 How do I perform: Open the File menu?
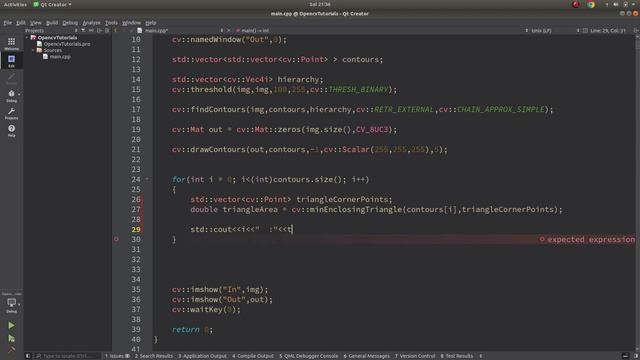tap(7, 23)
